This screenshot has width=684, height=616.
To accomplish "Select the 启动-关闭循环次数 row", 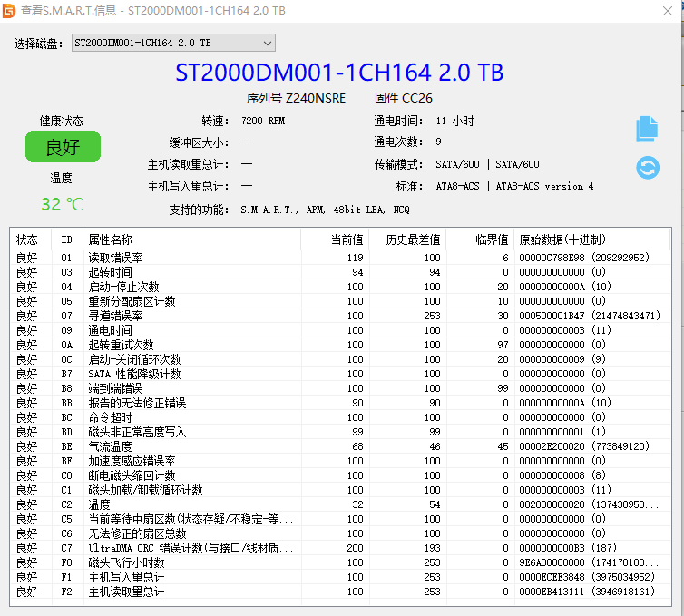I will (x=340, y=359).
